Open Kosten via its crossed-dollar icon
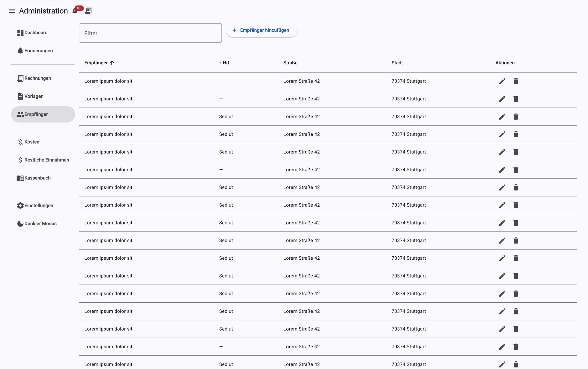588x369 pixels. pos(20,142)
